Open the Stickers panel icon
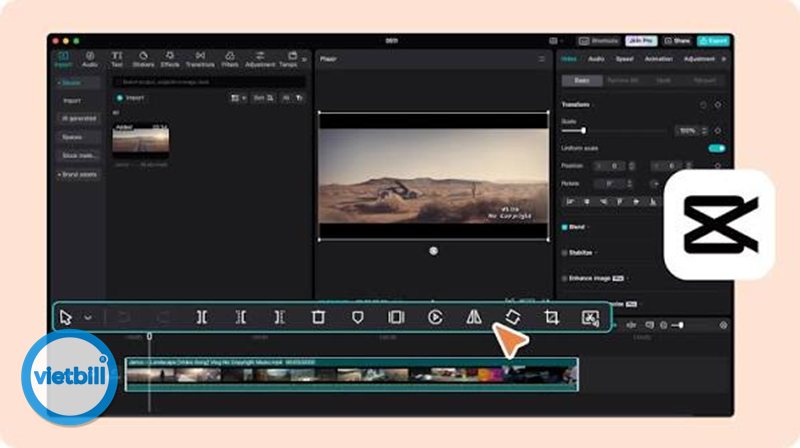This screenshot has width=800, height=448. coord(143,59)
